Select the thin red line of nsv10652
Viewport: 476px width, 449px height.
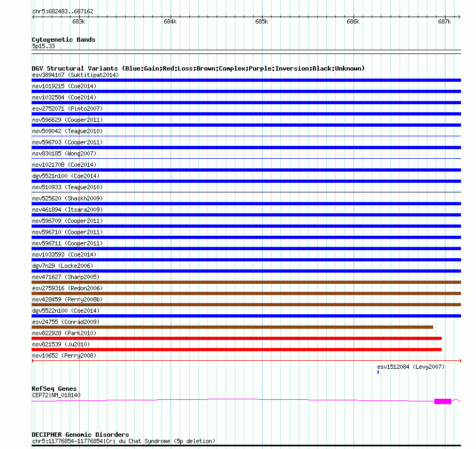click(x=246, y=361)
